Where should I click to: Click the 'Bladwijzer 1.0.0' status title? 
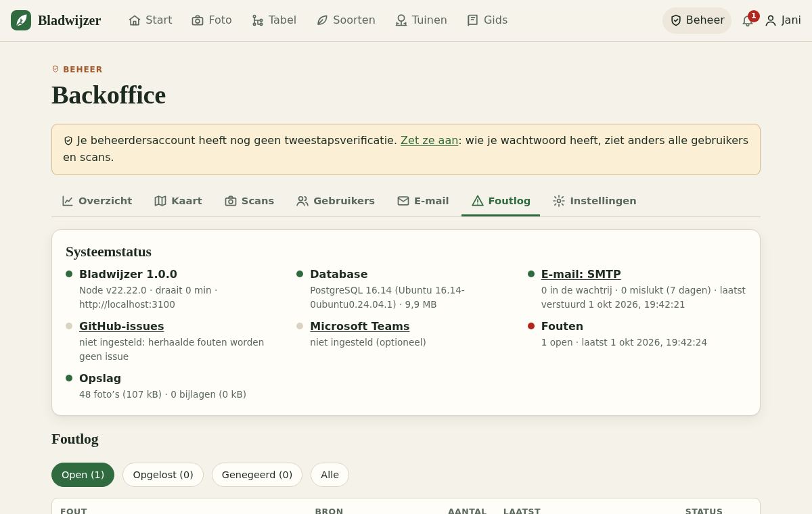(x=128, y=274)
